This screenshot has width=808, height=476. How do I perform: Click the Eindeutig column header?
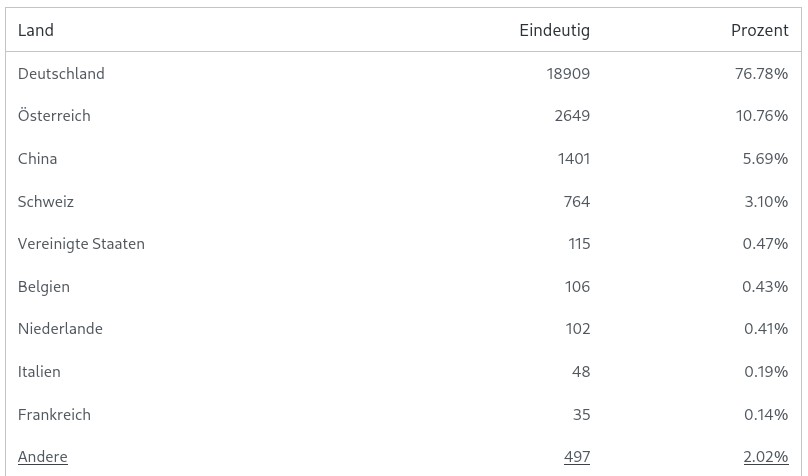click(x=554, y=30)
